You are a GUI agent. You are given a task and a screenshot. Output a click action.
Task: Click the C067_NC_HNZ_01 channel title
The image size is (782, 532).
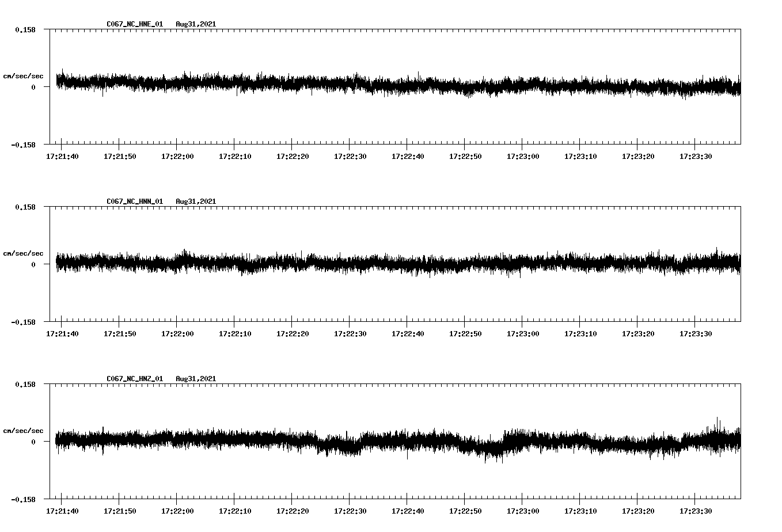[135, 379]
